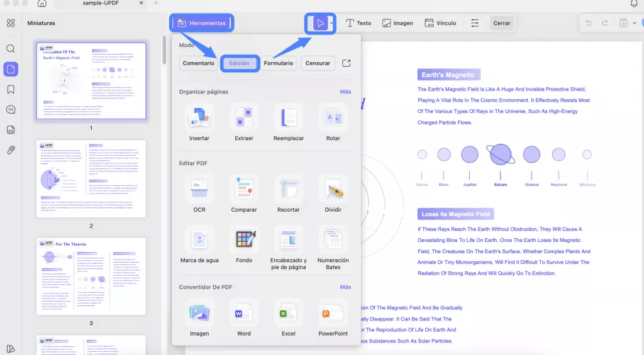
Task: Click the thumbnails panel scrollbar
Action: (x=164, y=50)
